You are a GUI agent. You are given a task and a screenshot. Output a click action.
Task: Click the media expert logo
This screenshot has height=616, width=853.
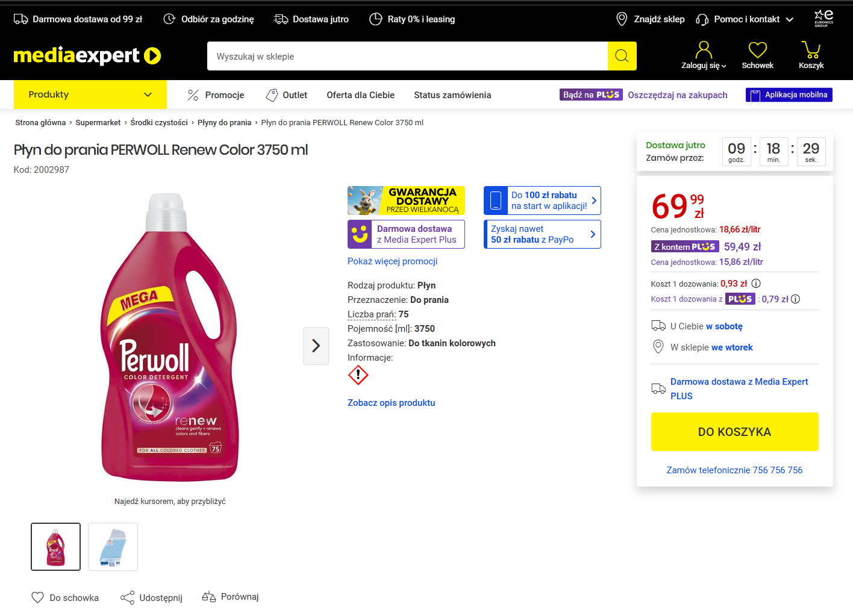(87, 56)
